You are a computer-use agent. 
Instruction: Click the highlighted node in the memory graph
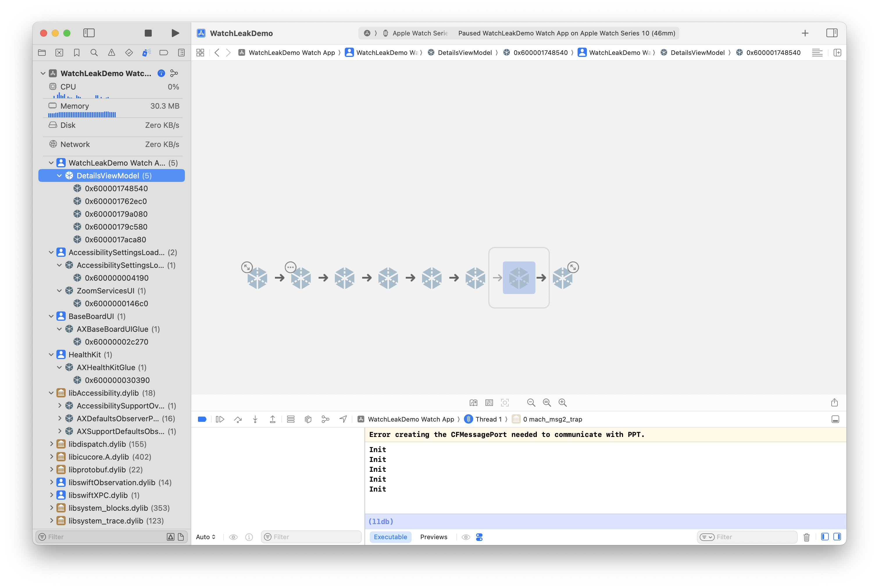coord(519,278)
